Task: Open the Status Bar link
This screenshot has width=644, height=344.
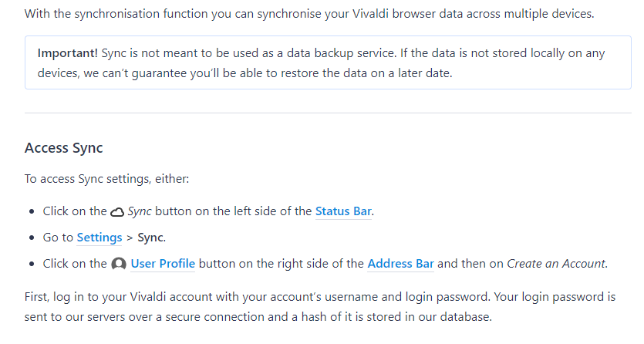Action: [343, 211]
